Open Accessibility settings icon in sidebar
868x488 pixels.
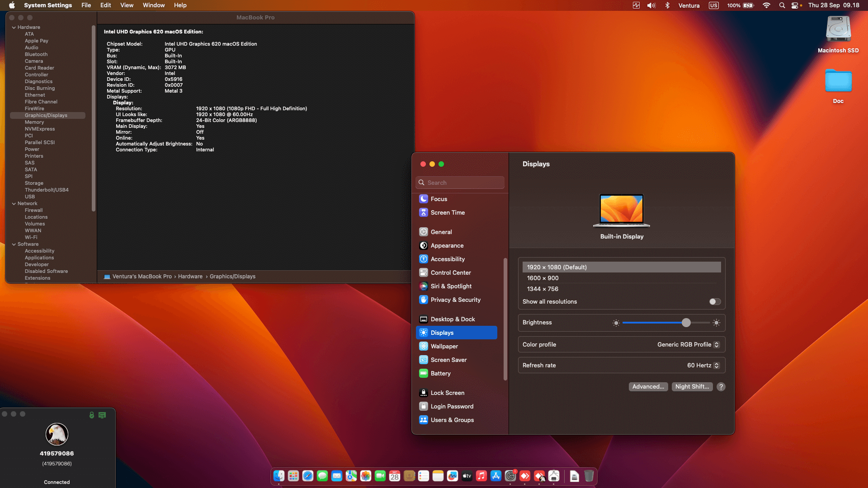click(x=423, y=259)
